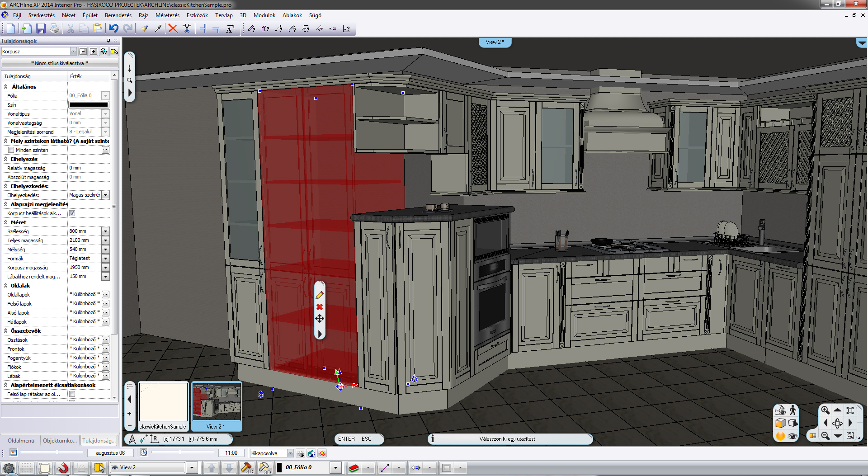
Task: Click the zoom in magnifier in the navigation pad
Action: pos(825,410)
